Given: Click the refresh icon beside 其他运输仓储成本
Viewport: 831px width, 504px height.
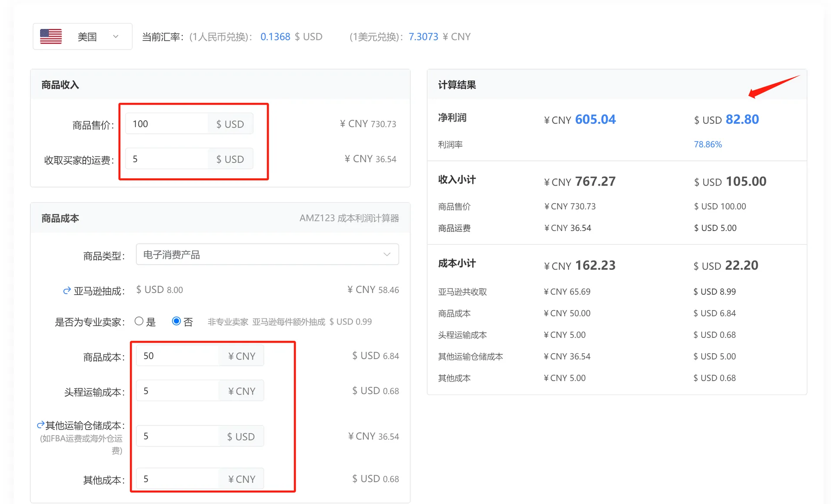Looking at the screenshot, I should click(41, 425).
